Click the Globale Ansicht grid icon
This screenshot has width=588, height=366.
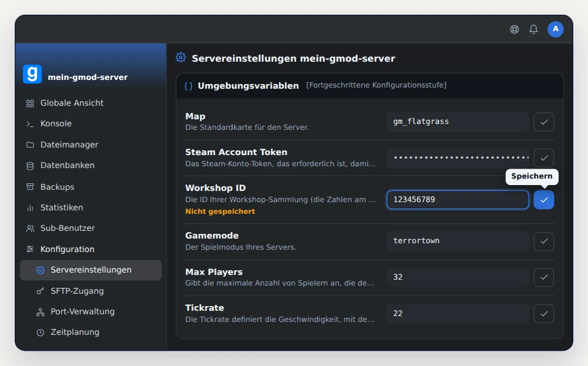[30, 103]
